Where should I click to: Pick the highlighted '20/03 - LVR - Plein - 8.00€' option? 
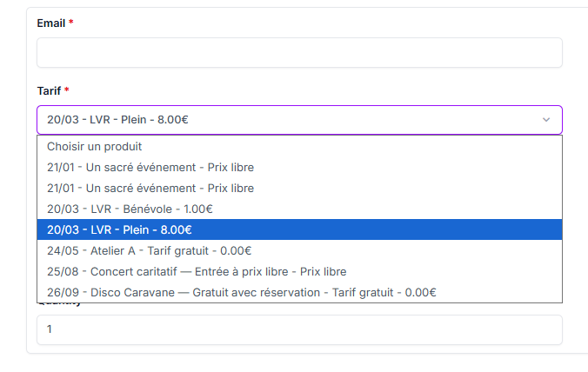coord(120,230)
